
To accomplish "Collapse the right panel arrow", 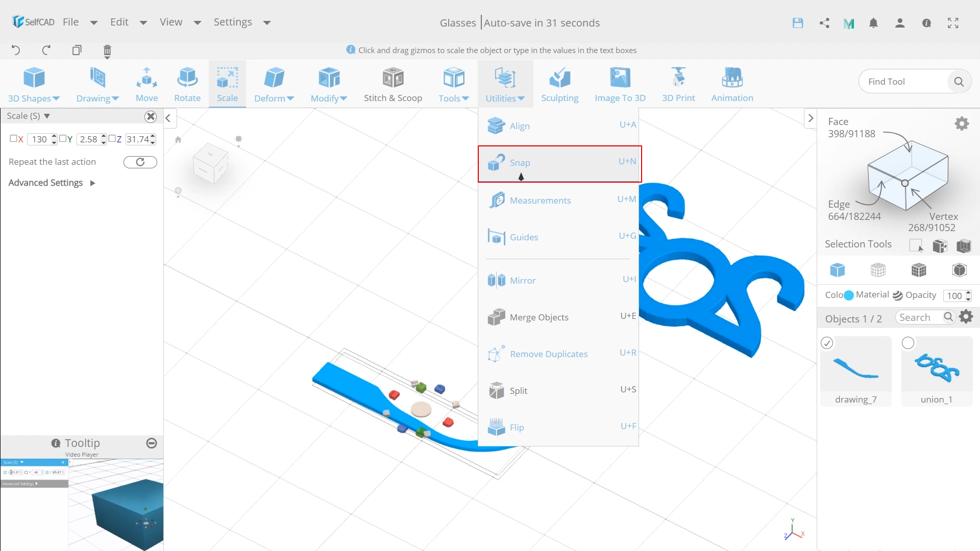I will [811, 118].
